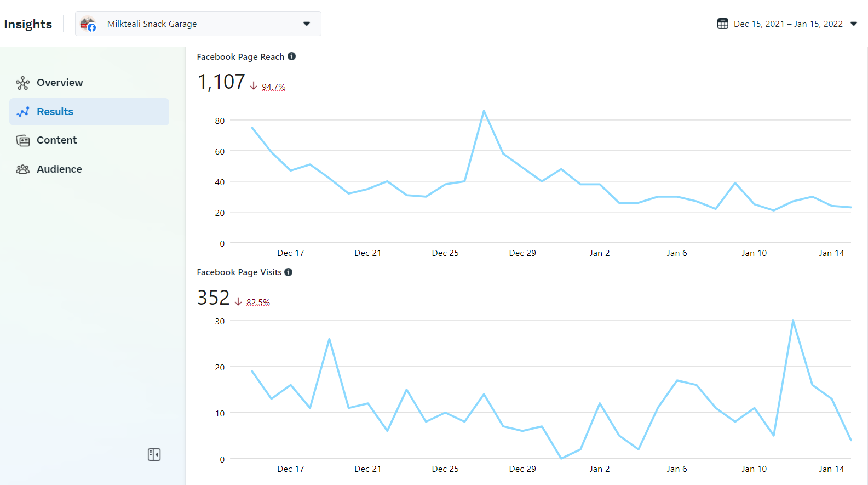
Task: Click the Facebook Page Reach title
Action: (240, 56)
